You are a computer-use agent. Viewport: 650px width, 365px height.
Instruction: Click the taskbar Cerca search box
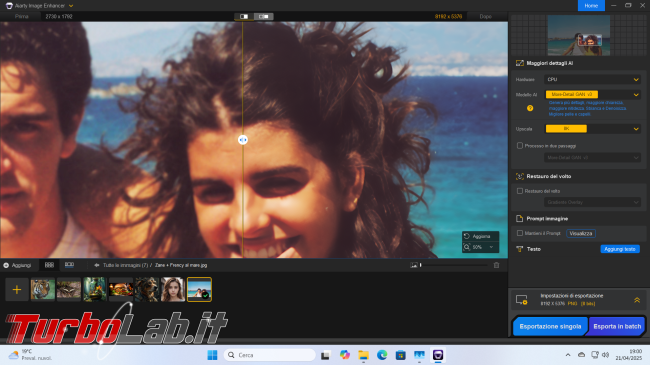click(270, 355)
